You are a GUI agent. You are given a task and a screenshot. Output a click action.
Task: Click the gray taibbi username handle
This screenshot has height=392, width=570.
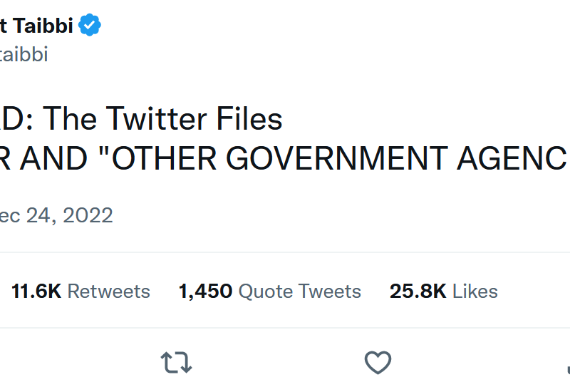pyautogui.click(x=24, y=55)
